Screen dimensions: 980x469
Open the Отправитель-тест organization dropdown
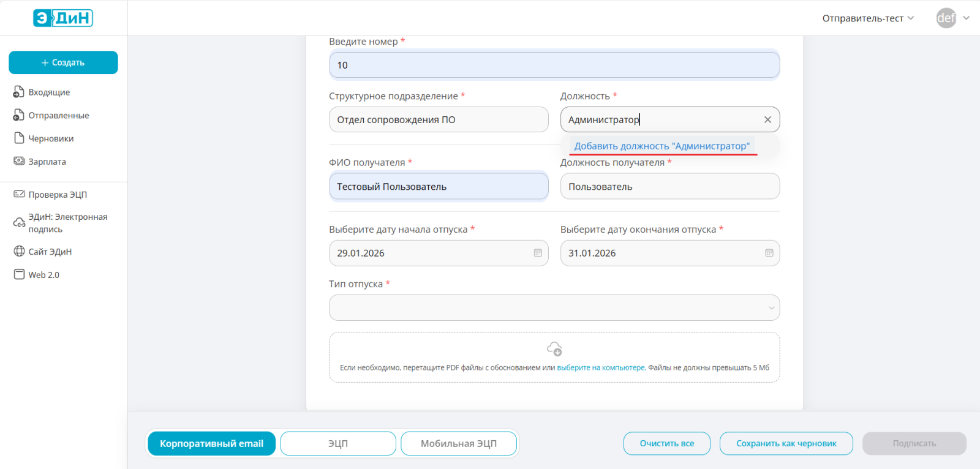(867, 18)
